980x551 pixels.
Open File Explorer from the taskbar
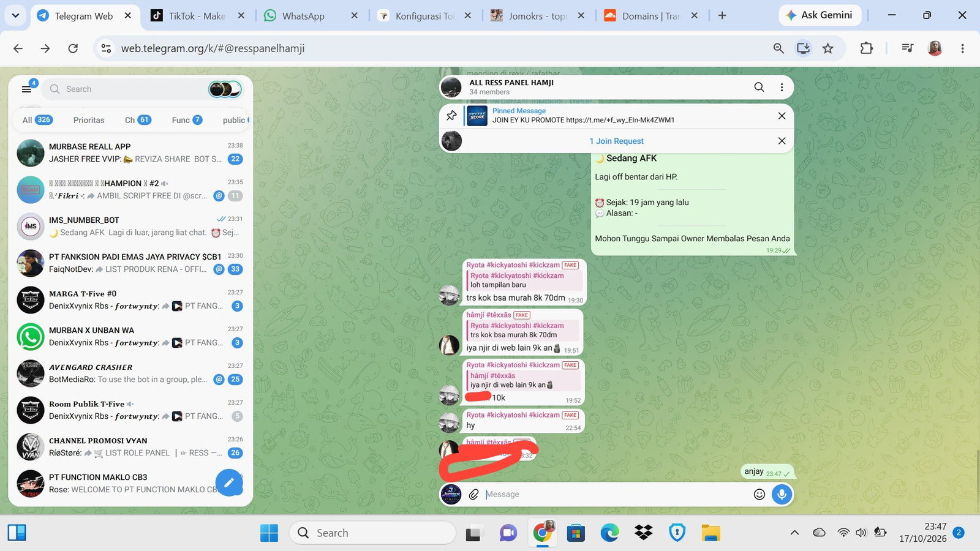[x=710, y=533]
